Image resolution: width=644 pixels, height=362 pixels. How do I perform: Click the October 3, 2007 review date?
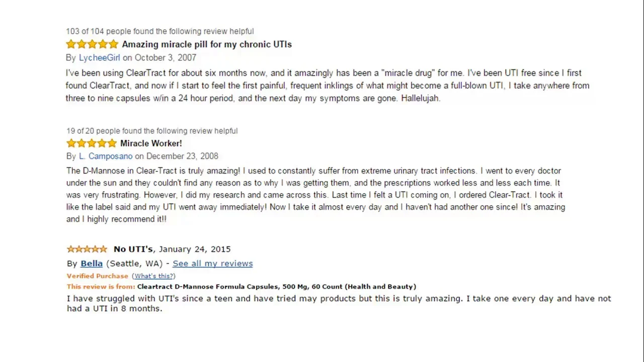pos(166,58)
